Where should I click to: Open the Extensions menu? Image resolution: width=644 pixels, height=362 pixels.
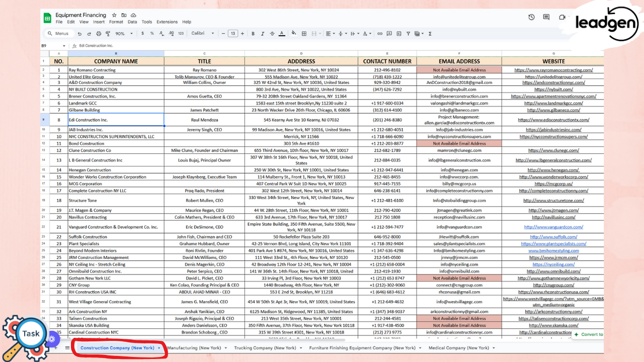tap(167, 22)
